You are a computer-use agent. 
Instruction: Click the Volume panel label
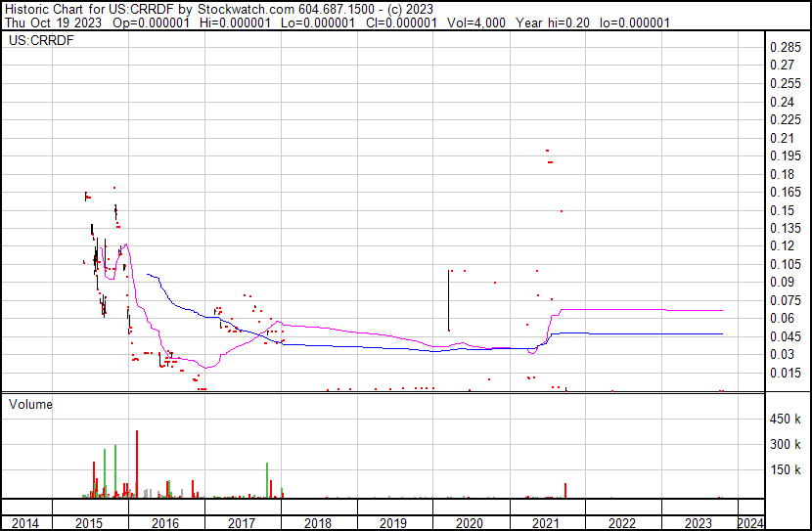(x=31, y=404)
